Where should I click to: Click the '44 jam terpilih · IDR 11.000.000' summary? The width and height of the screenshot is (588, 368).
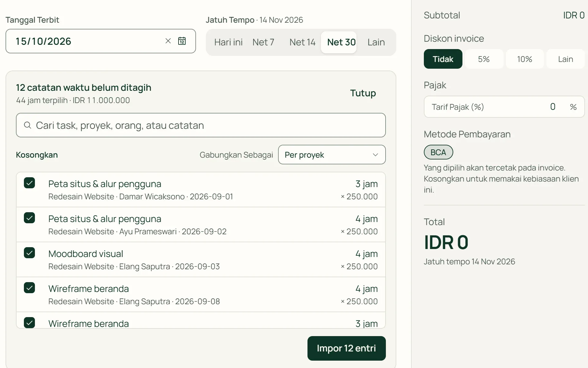(73, 100)
